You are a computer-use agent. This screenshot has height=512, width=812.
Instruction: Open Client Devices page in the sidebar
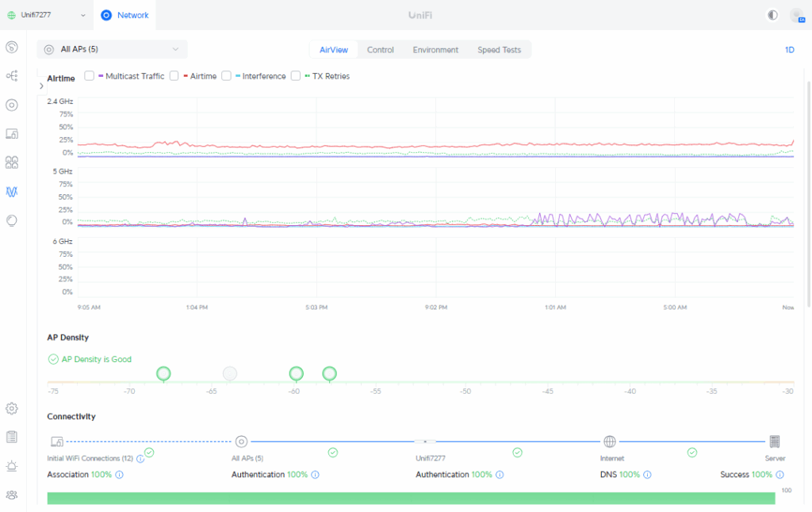tap(12, 134)
